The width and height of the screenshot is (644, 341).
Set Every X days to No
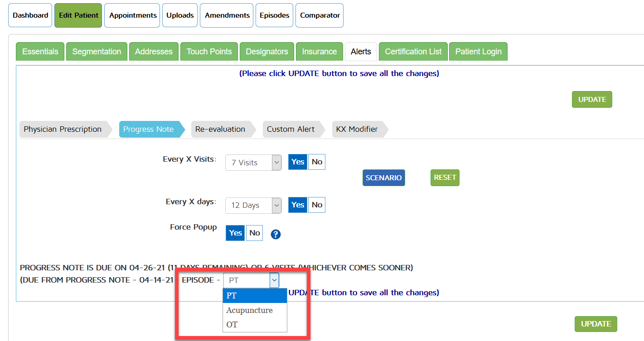(317, 205)
